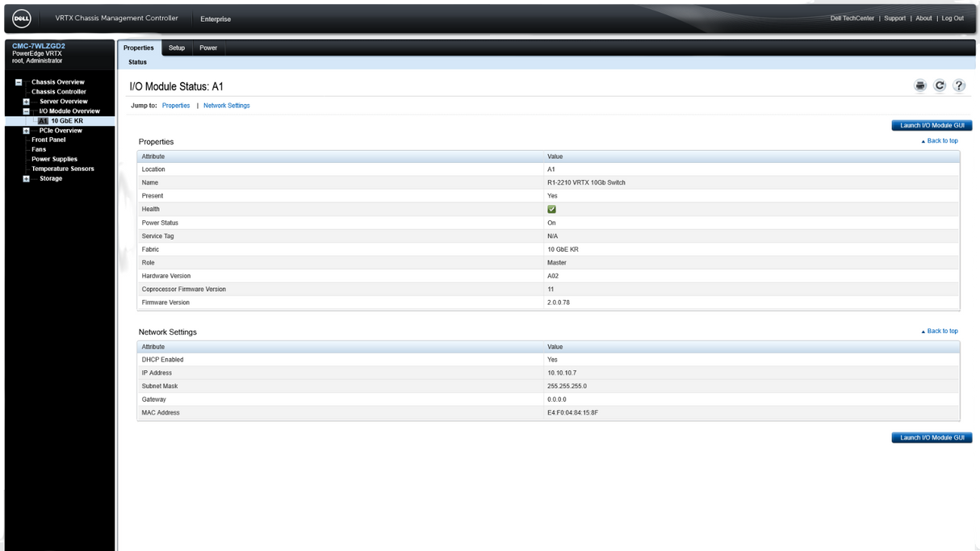Click the IP Address value 10.10.10.7

tap(562, 374)
